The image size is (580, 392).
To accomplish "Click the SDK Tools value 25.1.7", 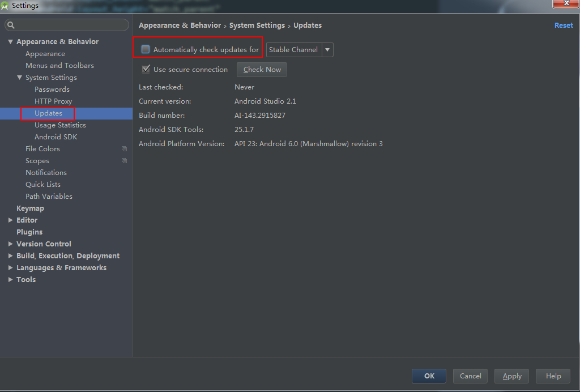I will [244, 129].
